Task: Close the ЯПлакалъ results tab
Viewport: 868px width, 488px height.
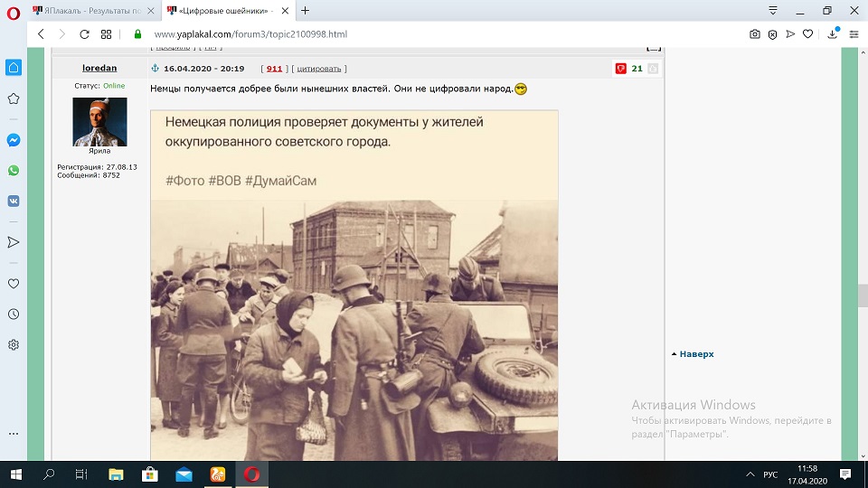Action: (x=151, y=11)
